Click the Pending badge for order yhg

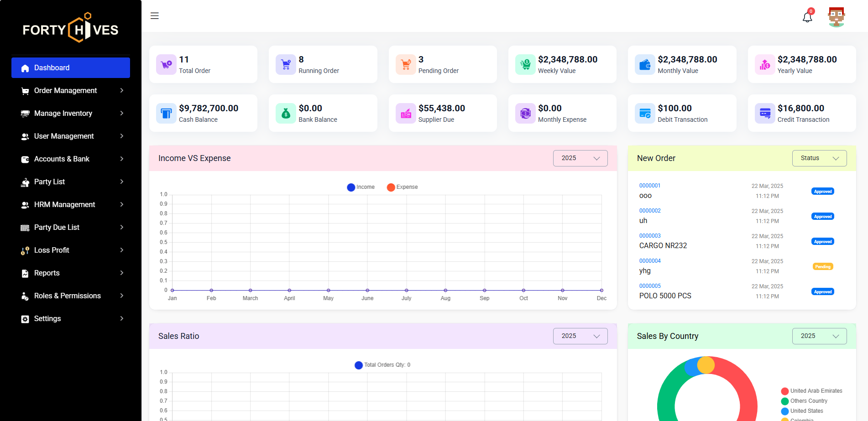coord(823,267)
